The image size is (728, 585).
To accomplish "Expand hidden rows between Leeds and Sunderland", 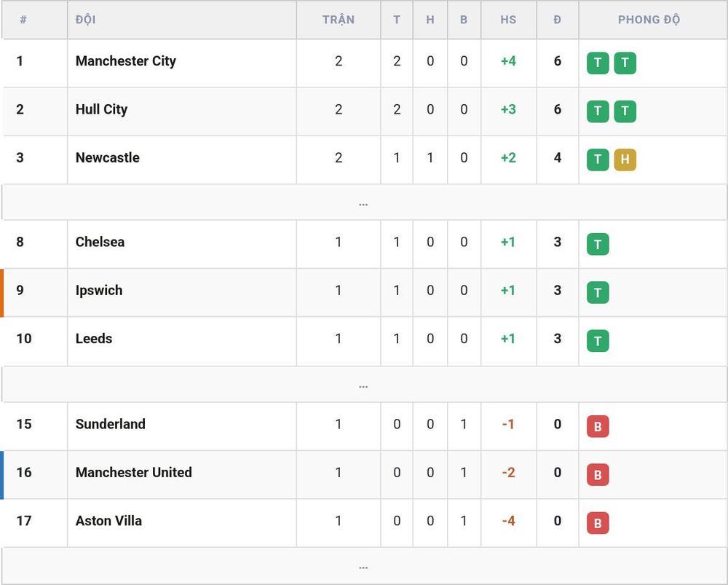I will coord(364,385).
